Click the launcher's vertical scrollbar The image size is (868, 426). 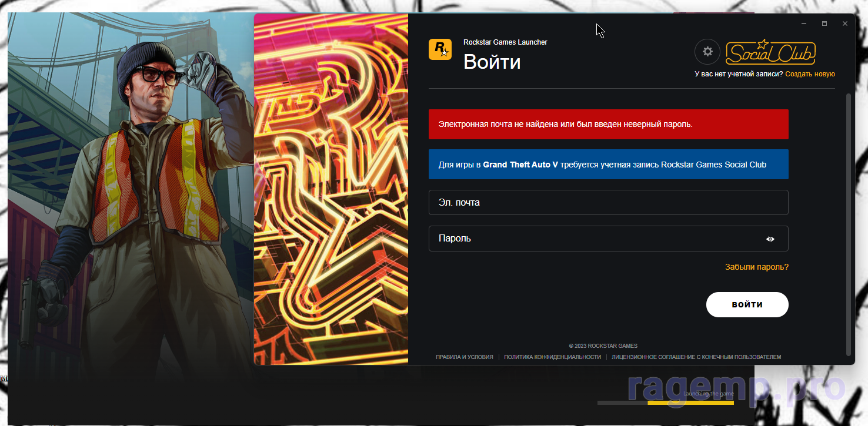tap(847, 223)
